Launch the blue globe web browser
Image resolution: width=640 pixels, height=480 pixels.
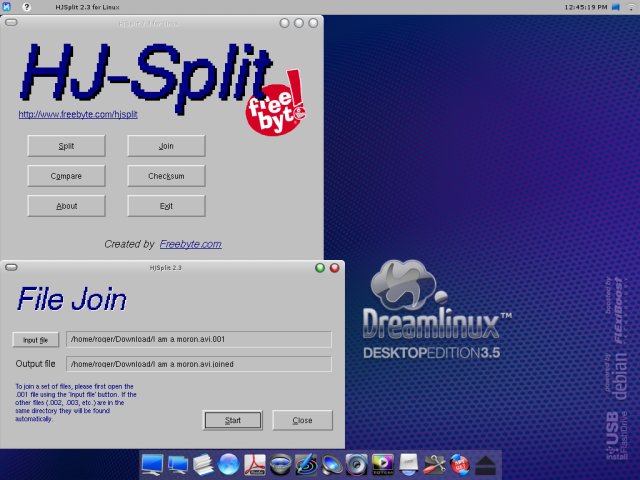click(228, 464)
